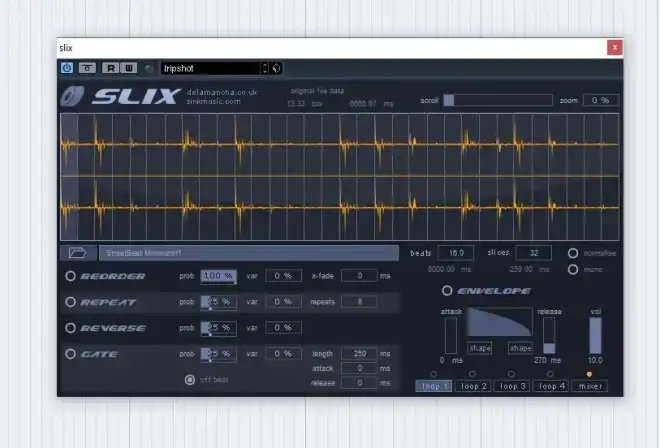Enable the R read automation button
The width and height of the screenshot is (660, 448).
click(x=111, y=68)
